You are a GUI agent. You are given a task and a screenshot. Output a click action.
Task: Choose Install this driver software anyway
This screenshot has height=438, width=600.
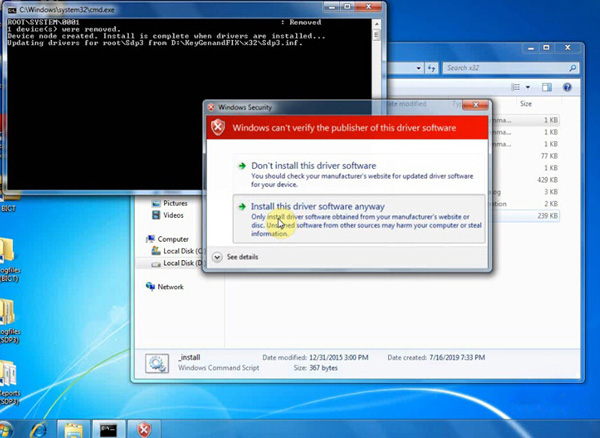coord(359,219)
